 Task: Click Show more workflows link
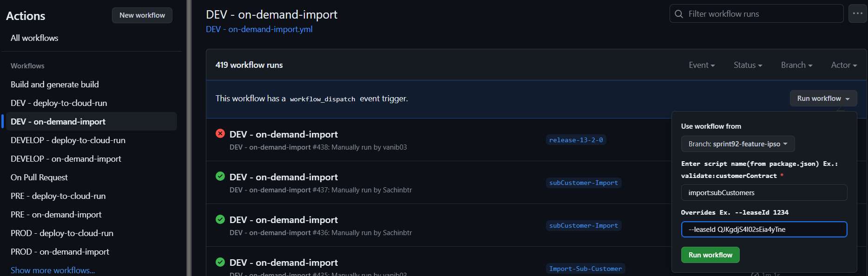tap(53, 270)
